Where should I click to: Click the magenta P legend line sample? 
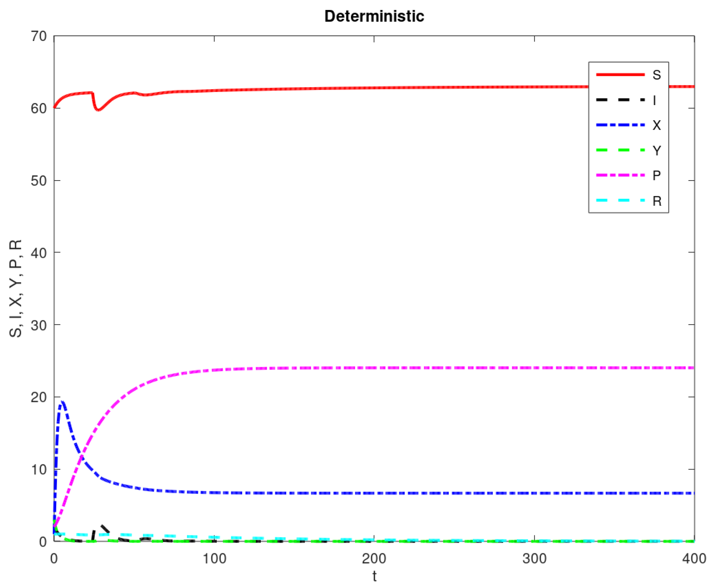tap(620, 175)
